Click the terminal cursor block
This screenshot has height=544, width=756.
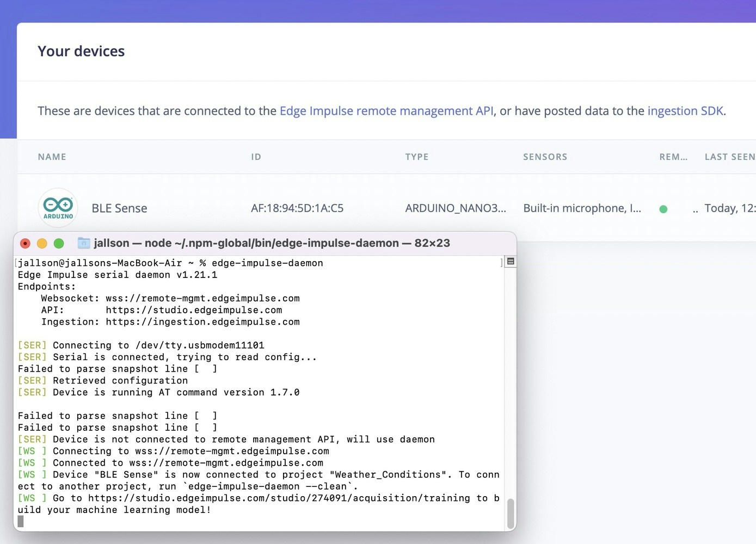click(x=21, y=522)
